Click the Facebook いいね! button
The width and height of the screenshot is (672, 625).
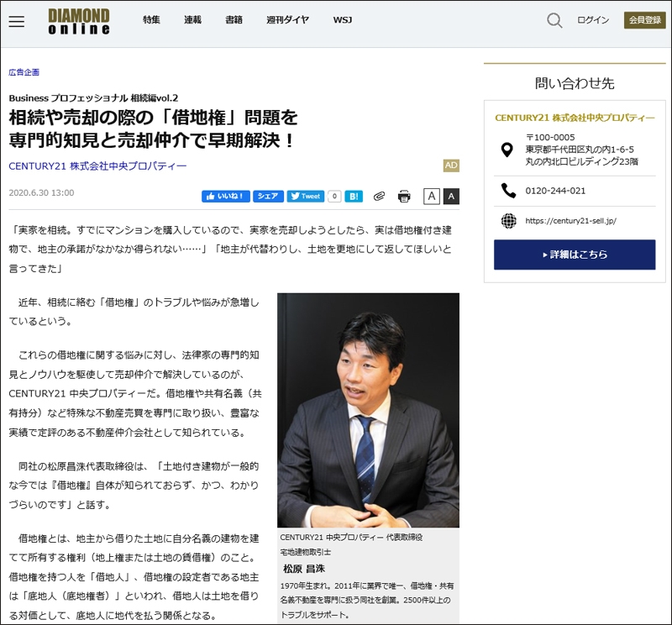click(x=225, y=197)
